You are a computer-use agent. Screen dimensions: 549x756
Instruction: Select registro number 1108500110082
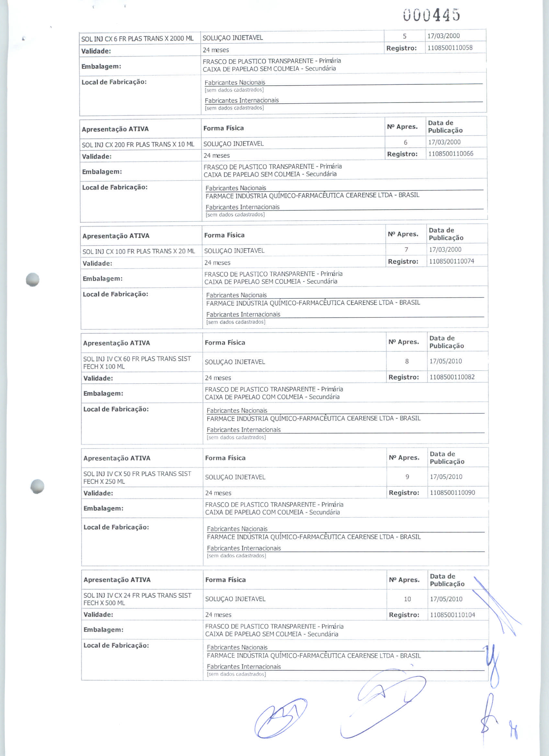coord(452,377)
